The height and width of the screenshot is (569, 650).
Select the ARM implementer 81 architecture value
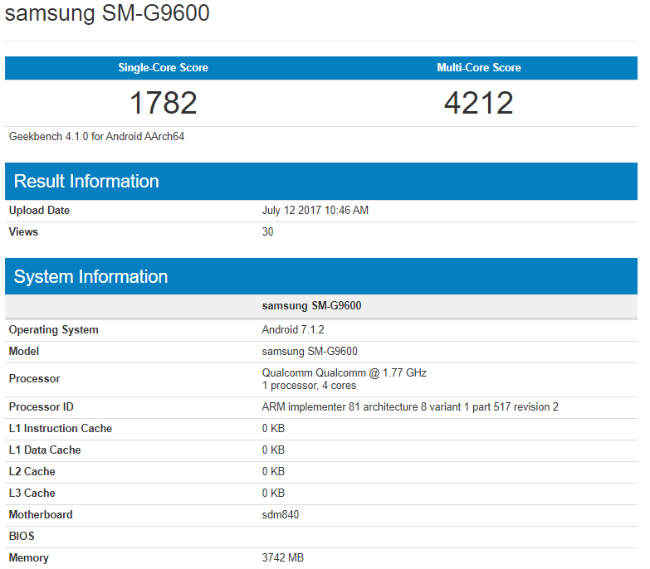[x=410, y=407]
